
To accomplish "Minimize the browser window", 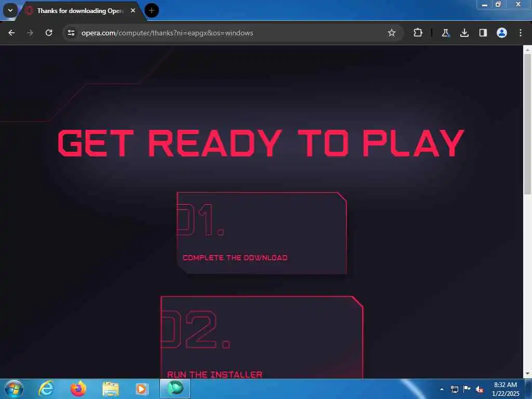I will (485, 5).
